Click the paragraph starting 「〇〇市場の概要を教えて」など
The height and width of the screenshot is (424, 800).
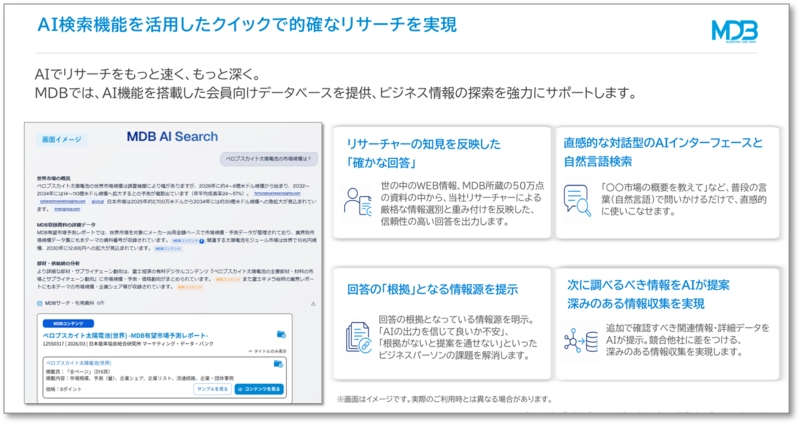click(x=684, y=199)
